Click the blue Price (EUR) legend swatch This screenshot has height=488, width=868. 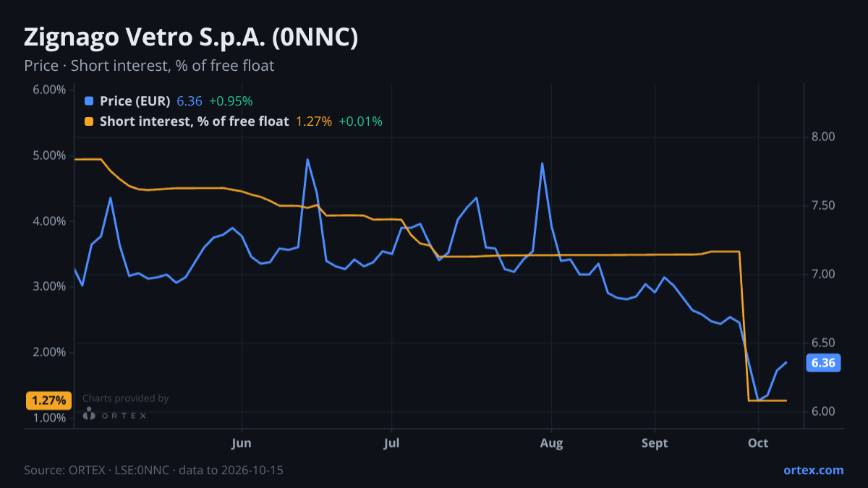click(x=89, y=101)
